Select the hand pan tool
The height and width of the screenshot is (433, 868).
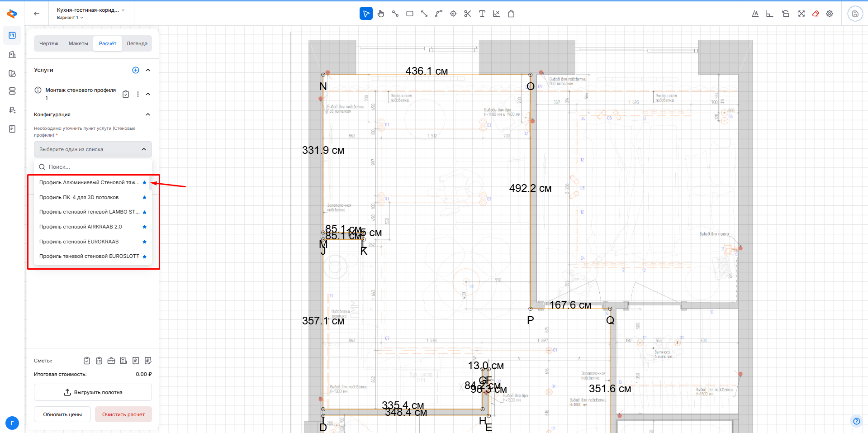coord(381,14)
